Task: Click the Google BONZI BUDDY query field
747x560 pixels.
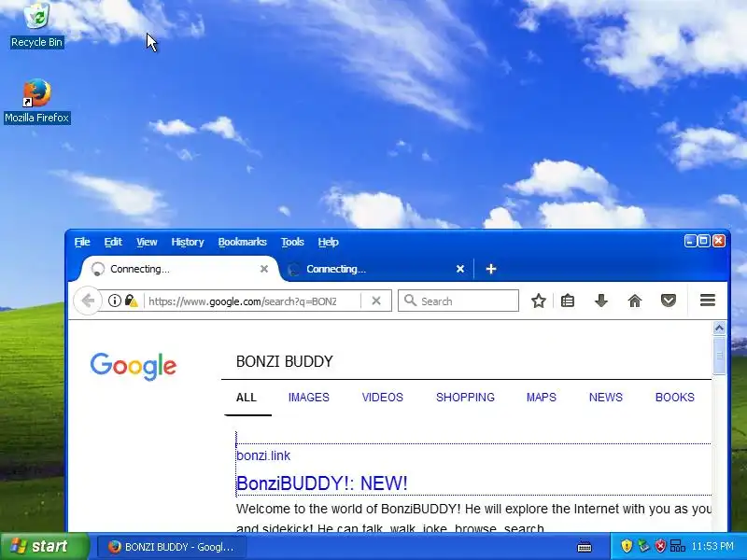Action: (467, 362)
